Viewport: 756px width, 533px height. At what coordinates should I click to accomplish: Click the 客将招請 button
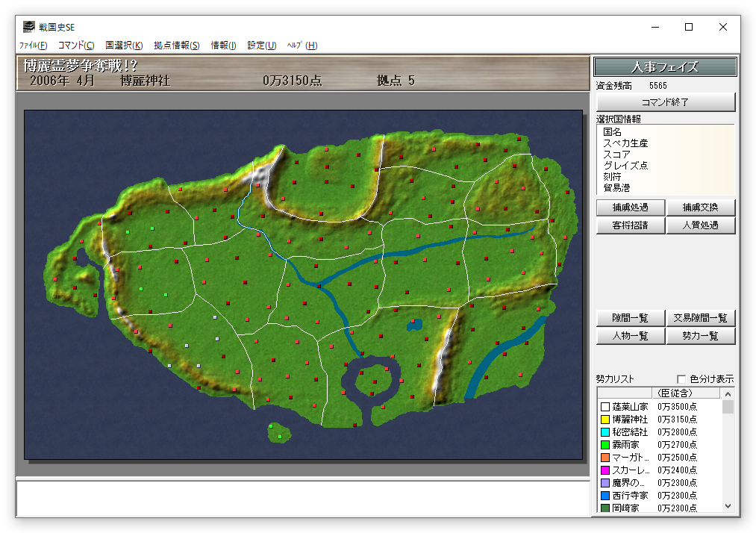click(x=630, y=225)
